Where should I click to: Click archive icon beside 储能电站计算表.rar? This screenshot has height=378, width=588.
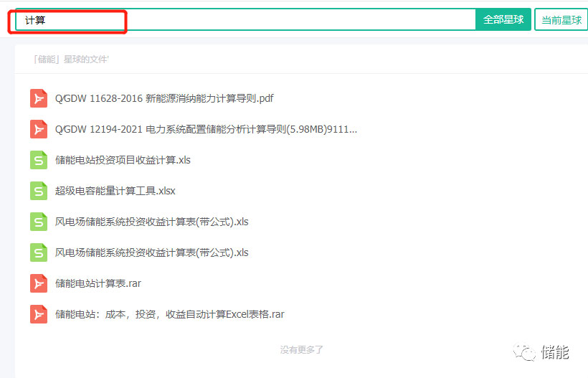(39, 283)
